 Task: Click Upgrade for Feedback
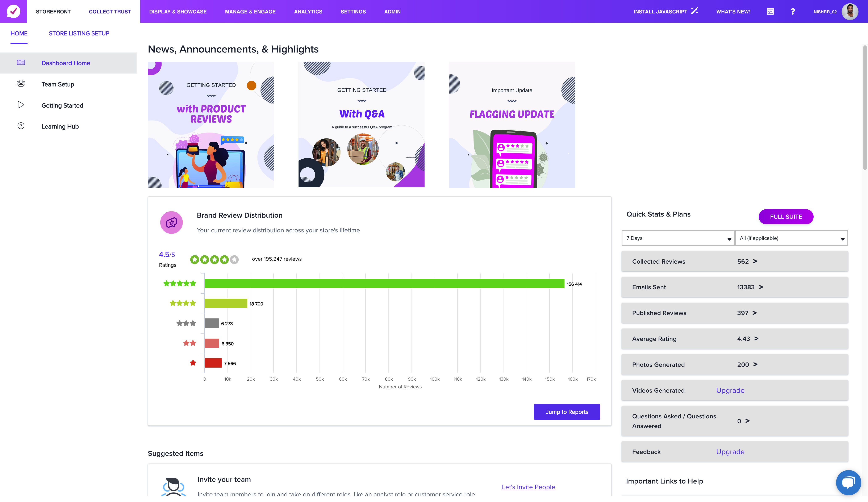point(730,451)
